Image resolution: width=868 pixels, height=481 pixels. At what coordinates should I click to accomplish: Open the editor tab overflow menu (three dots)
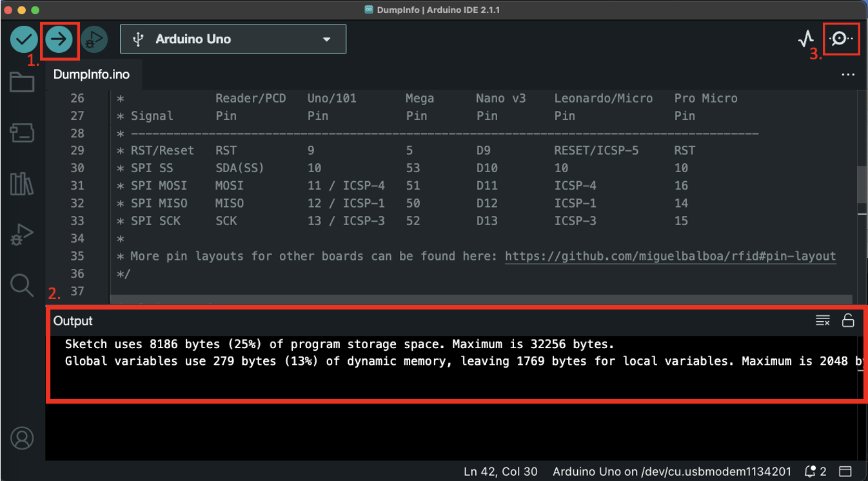[x=848, y=75]
